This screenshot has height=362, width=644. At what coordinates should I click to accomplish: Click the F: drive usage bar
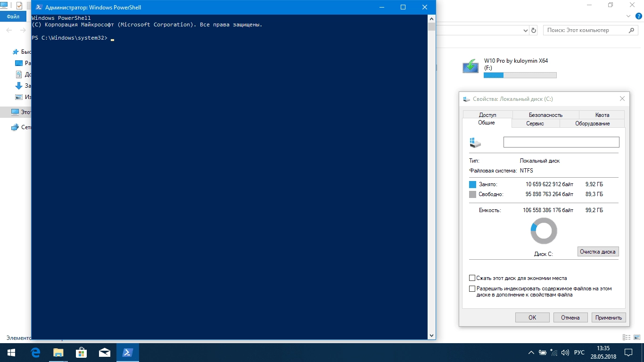click(520, 75)
